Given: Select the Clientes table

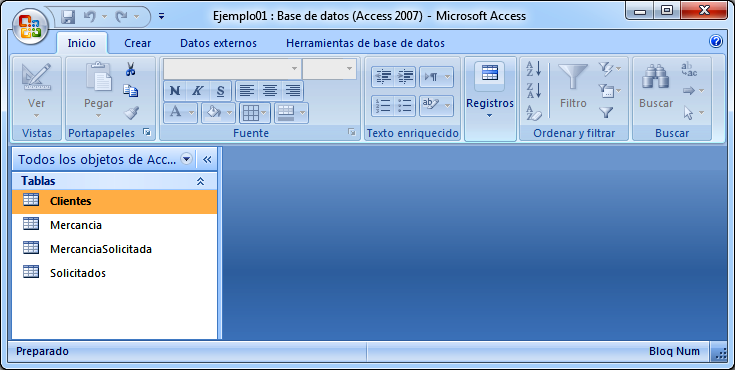Looking at the screenshot, I should tap(115, 201).
